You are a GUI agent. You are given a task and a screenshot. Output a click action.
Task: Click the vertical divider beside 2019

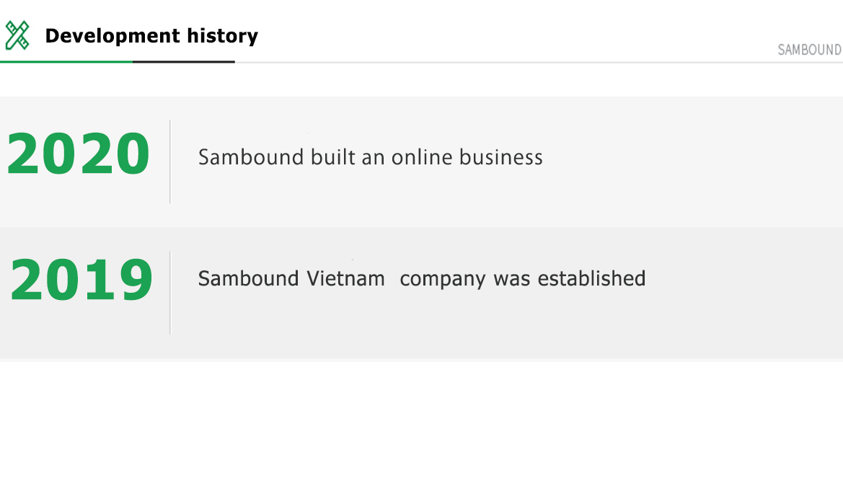point(170,293)
